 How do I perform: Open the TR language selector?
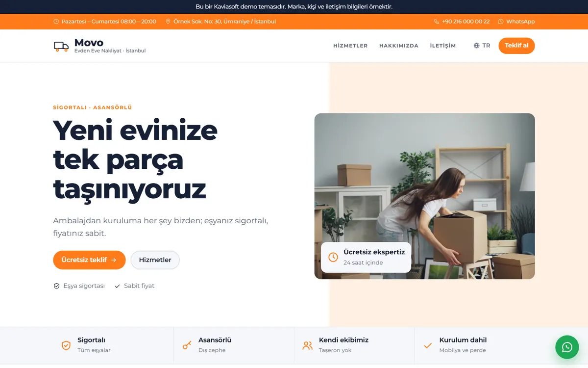tap(482, 46)
